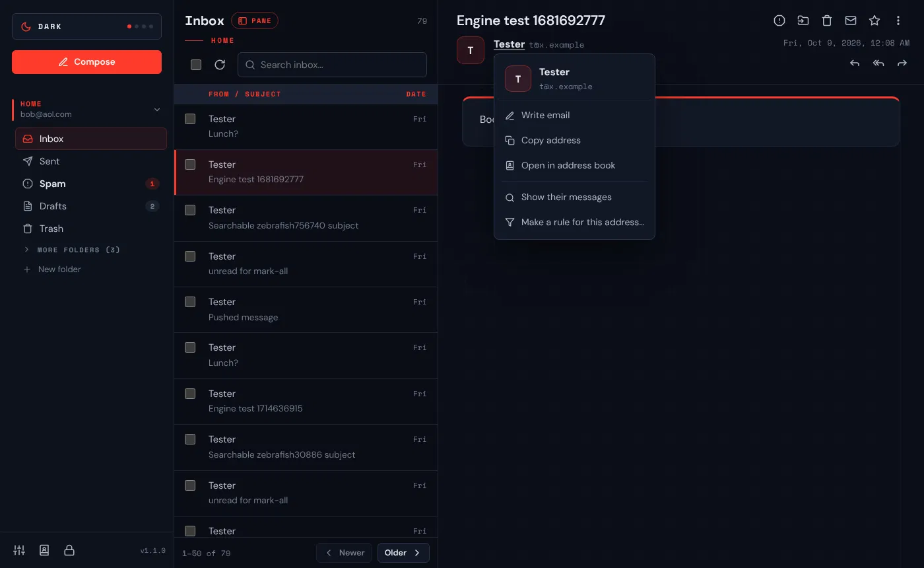Click the Compose button
Image resolution: width=924 pixels, height=568 pixels.
[x=86, y=62]
